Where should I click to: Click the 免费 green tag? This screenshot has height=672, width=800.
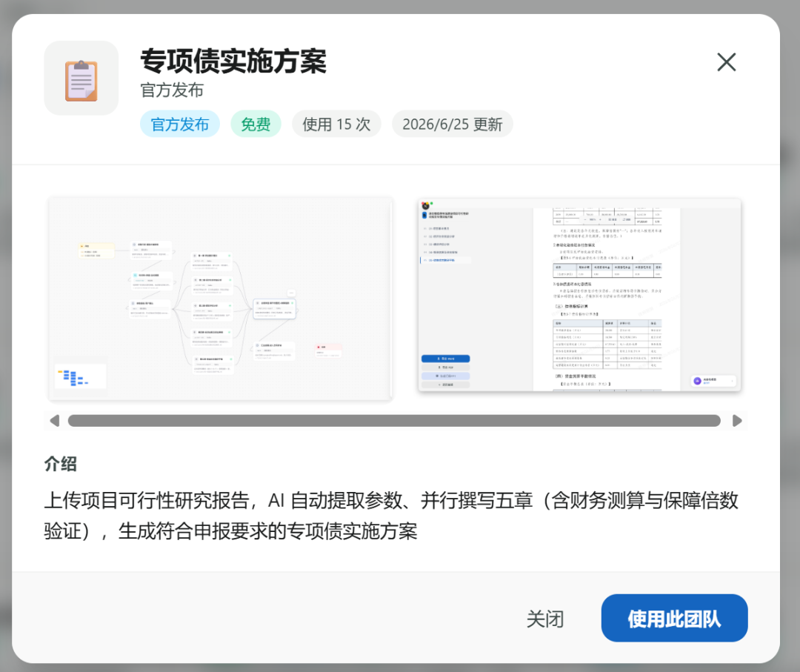(256, 124)
